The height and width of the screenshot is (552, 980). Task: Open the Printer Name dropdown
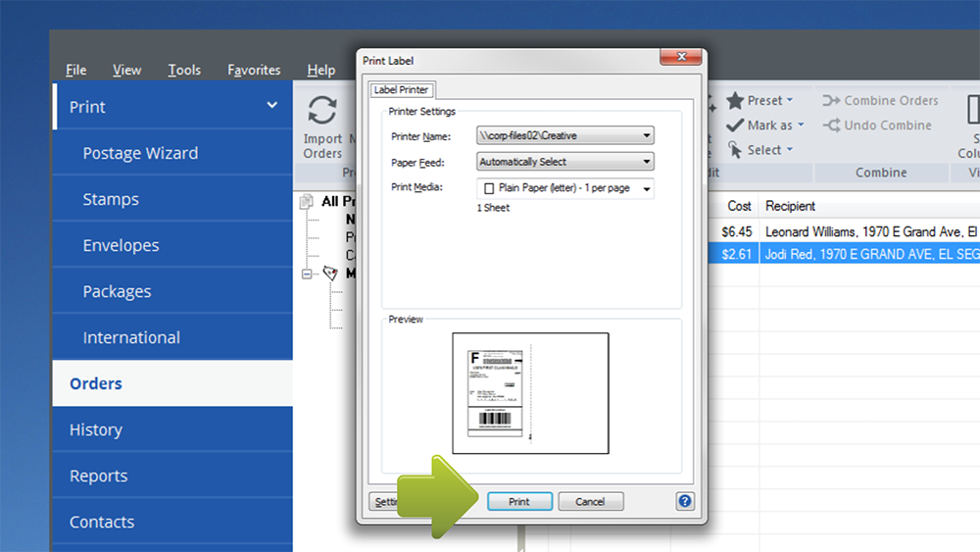565,135
